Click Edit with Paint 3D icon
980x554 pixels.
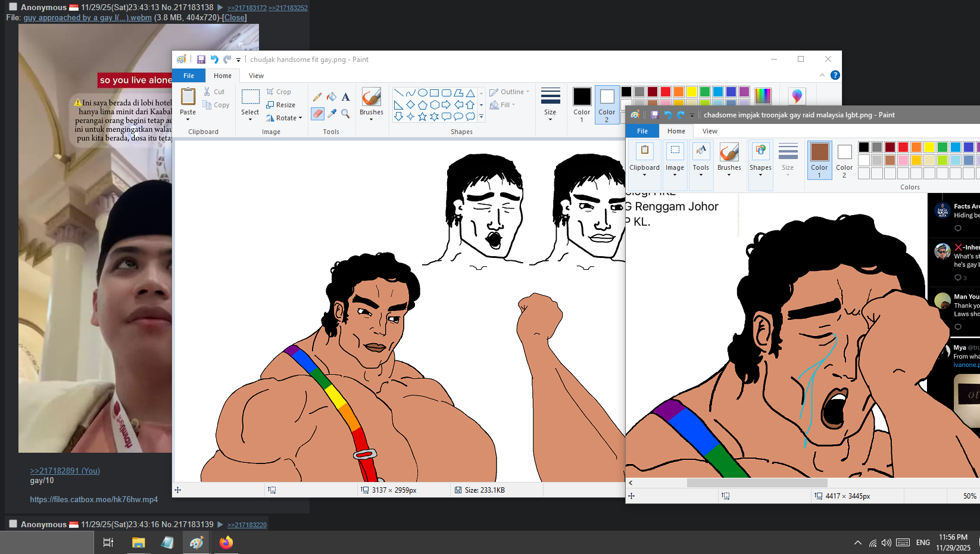pos(797,95)
